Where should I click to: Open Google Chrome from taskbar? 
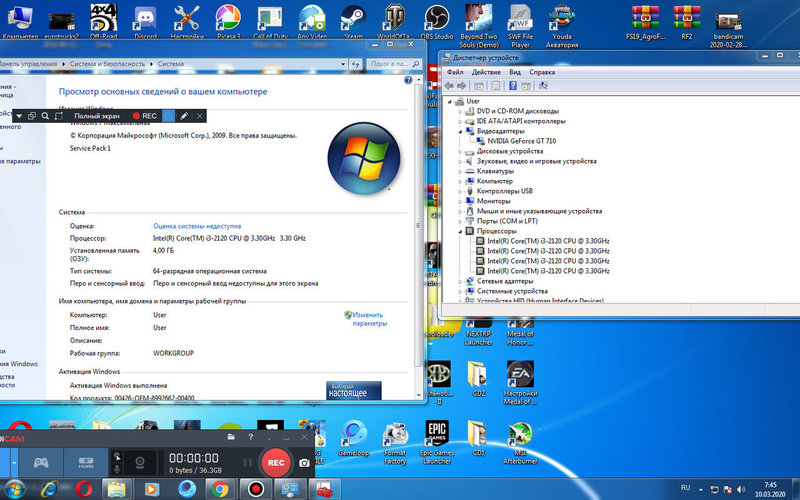tap(220, 489)
